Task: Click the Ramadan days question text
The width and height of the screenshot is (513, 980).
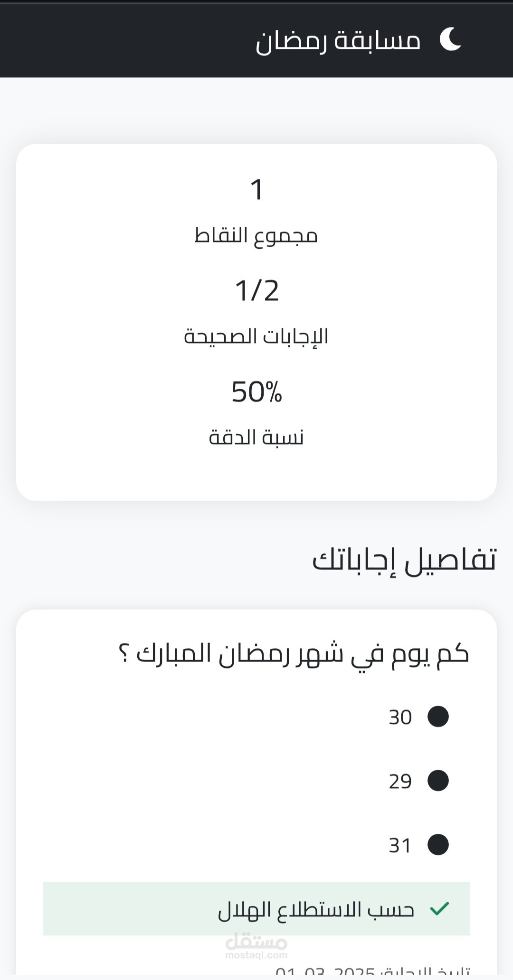Action: (294, 654)
